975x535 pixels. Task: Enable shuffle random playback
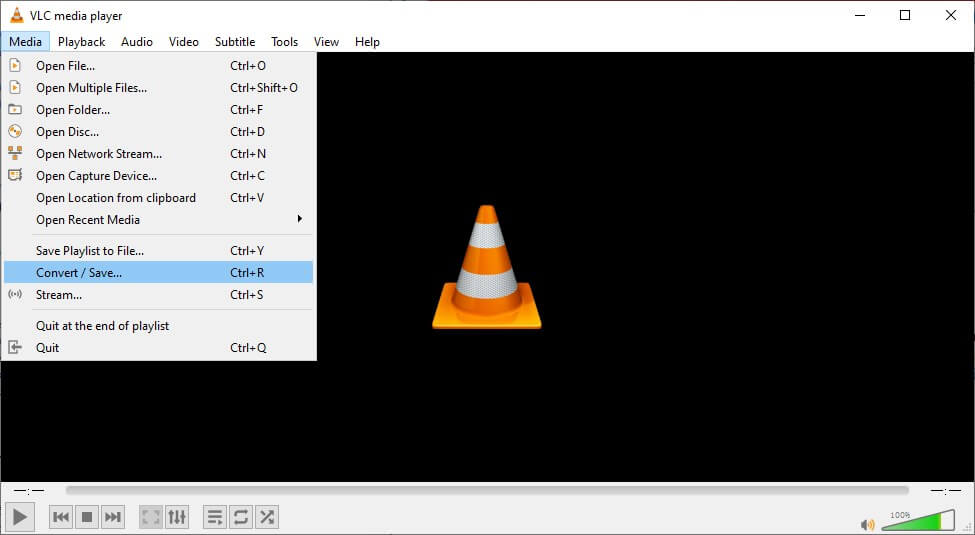click(267, 517)
